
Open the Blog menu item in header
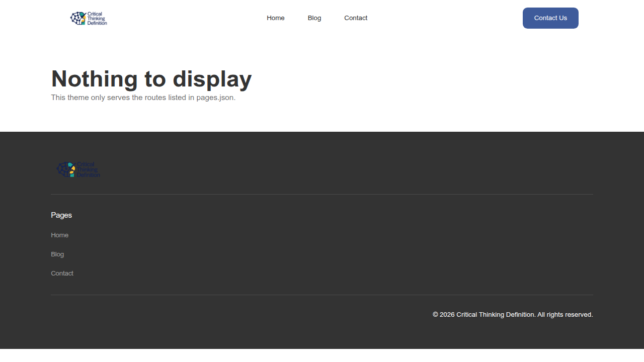[314, 18]
